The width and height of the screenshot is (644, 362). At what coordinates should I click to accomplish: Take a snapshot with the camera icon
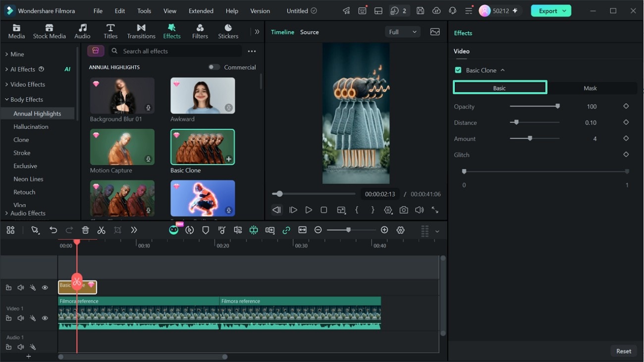[404, 210]
